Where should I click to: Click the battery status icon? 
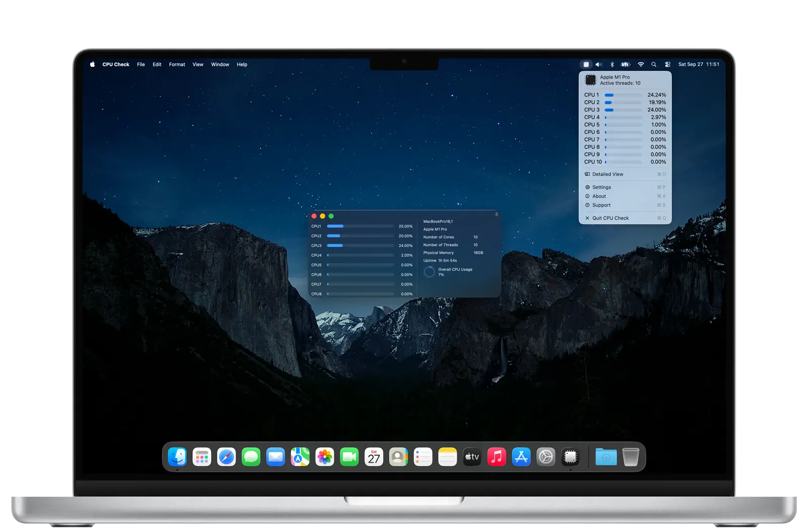pos(626,65)
